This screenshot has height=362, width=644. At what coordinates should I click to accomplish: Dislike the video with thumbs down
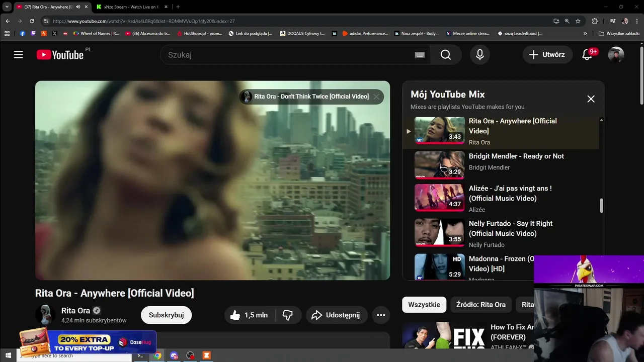[288, 315]
